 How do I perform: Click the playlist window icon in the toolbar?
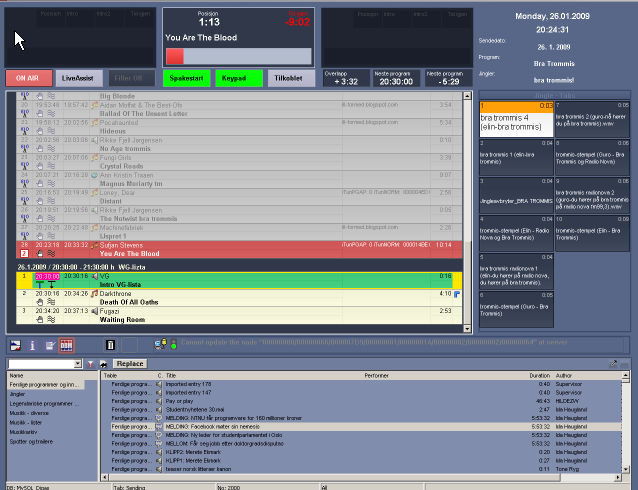15,346
